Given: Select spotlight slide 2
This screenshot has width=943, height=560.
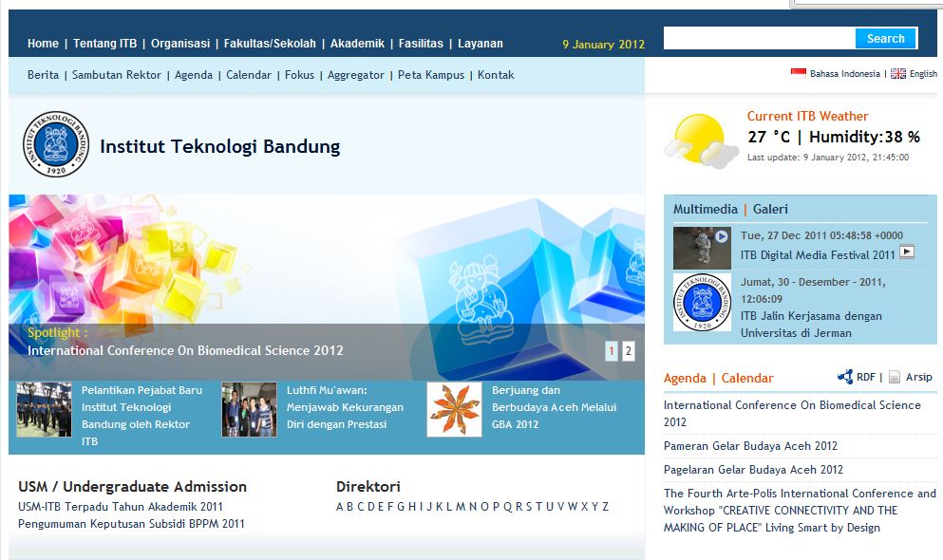Looking at the screenshot, I should [x=628, y=350].
